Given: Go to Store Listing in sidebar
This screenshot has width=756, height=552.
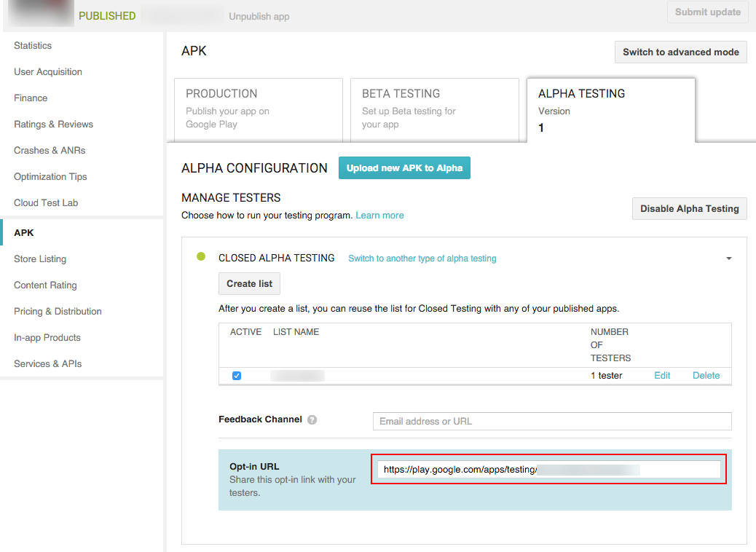Looking at the screenshot, I should coord(40,259).
